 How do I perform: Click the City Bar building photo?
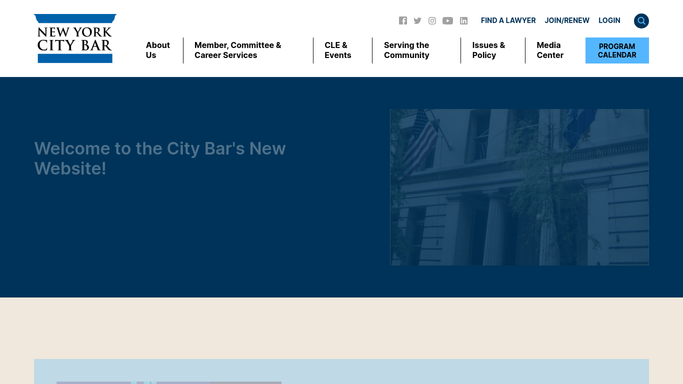pyautogui.click(x=519, y=187)
